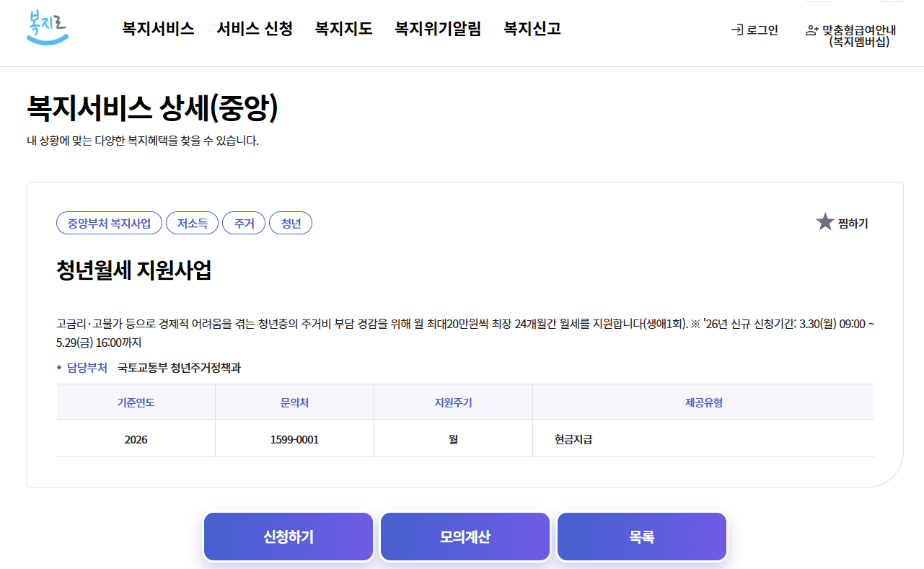Click the 모의계산 button

465,537
